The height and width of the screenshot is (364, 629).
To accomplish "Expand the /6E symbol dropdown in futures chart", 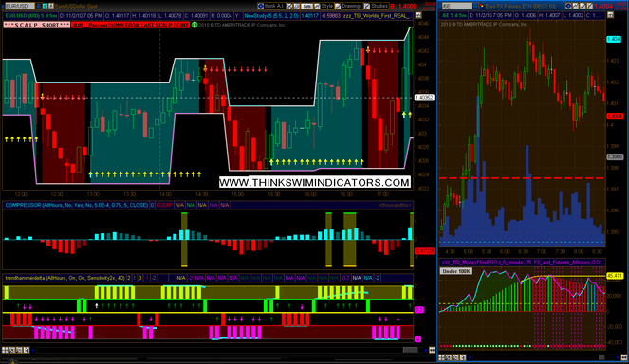I will (x=475, y=6).
